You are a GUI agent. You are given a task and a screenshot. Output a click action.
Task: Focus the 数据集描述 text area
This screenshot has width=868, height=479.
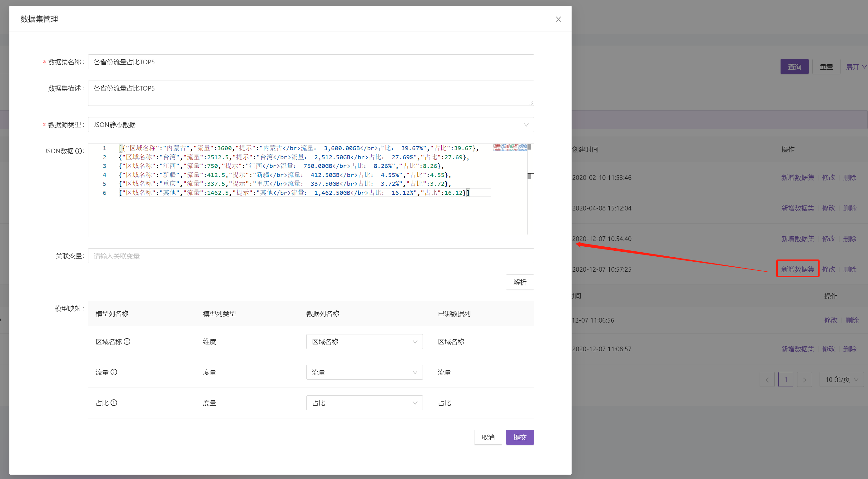click(x=311, y=93)
